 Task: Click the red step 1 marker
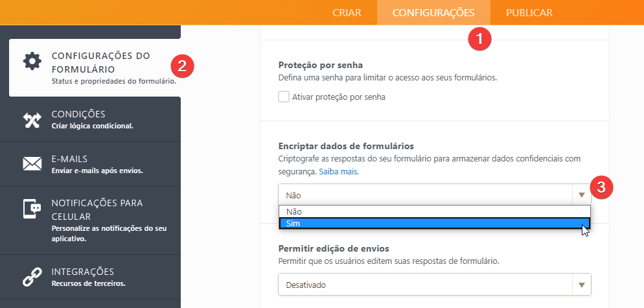pos(479,39)
